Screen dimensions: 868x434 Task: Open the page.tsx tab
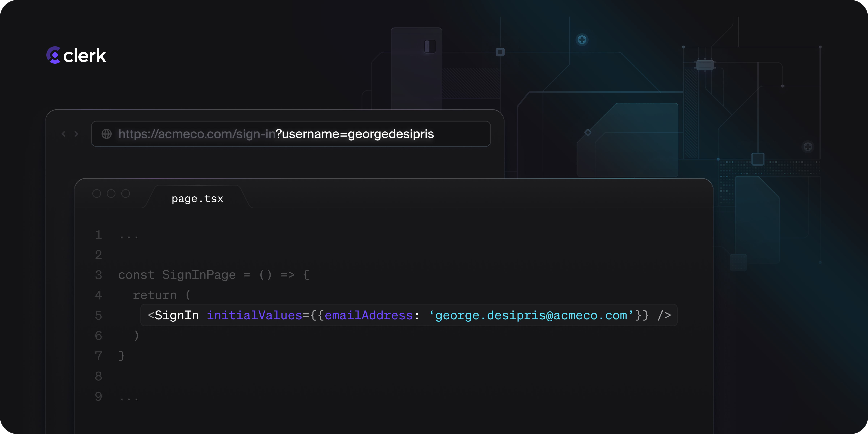point(197,199)
